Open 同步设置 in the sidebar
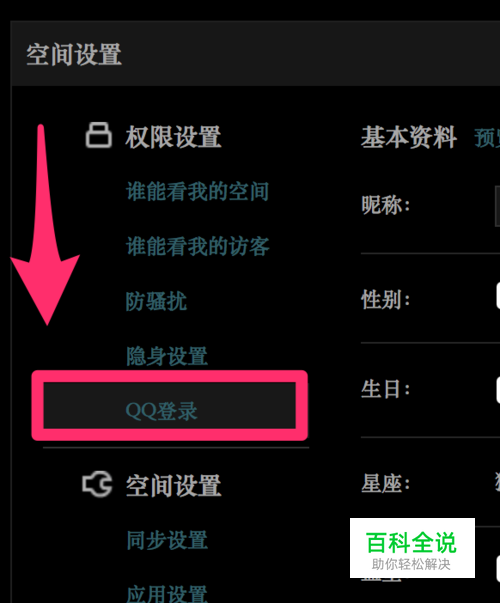Image resolution: width=500 pixels, height=603 pixels. coord(167,540)
